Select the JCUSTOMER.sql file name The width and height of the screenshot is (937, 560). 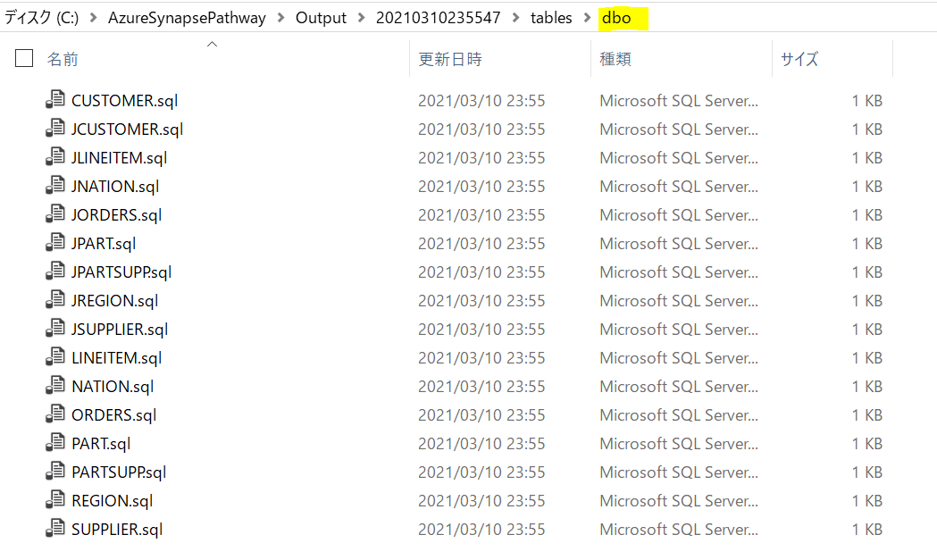[x=127, y=130]
